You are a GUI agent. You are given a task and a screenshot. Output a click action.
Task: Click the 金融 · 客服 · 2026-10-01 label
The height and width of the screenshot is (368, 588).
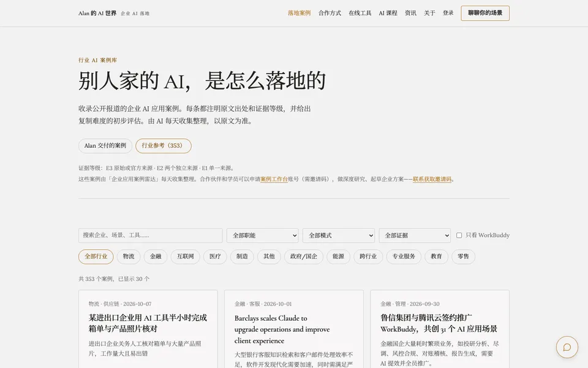pyautogui.click(x=263, y=304)
